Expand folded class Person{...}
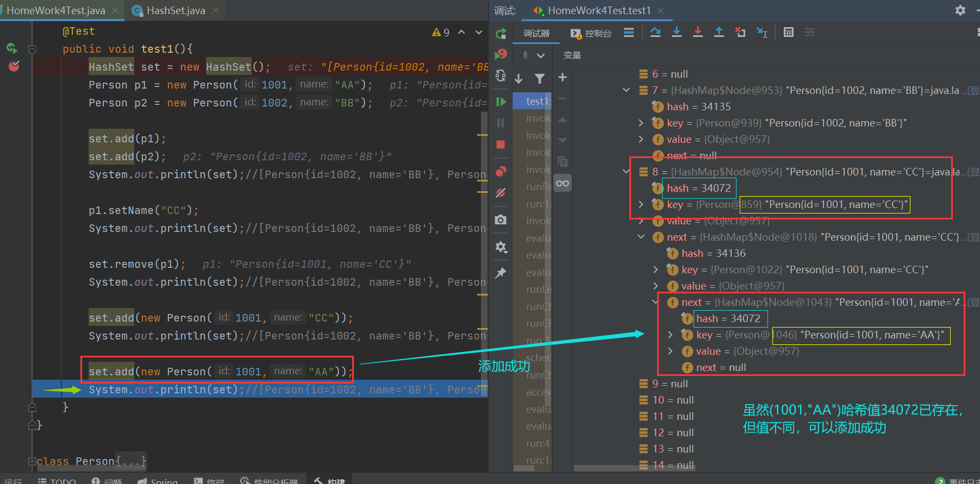This screenshot has height=484, width=980. tap(32, 461)
